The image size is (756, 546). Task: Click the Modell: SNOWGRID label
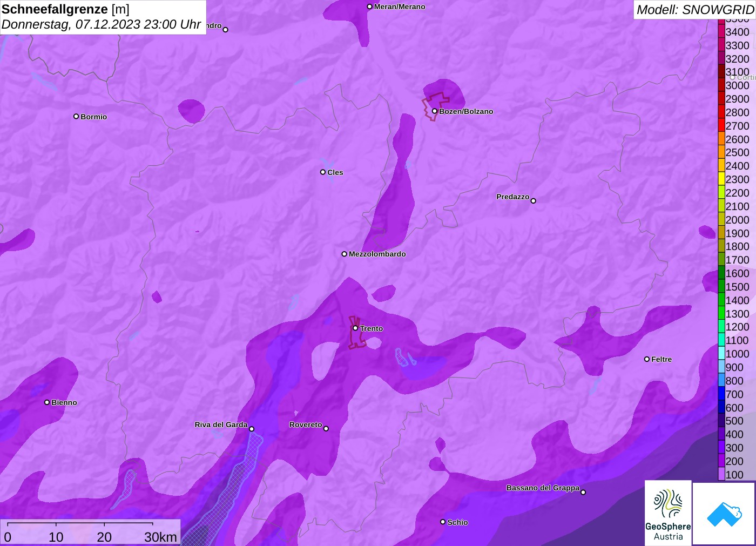coord(694,10)
